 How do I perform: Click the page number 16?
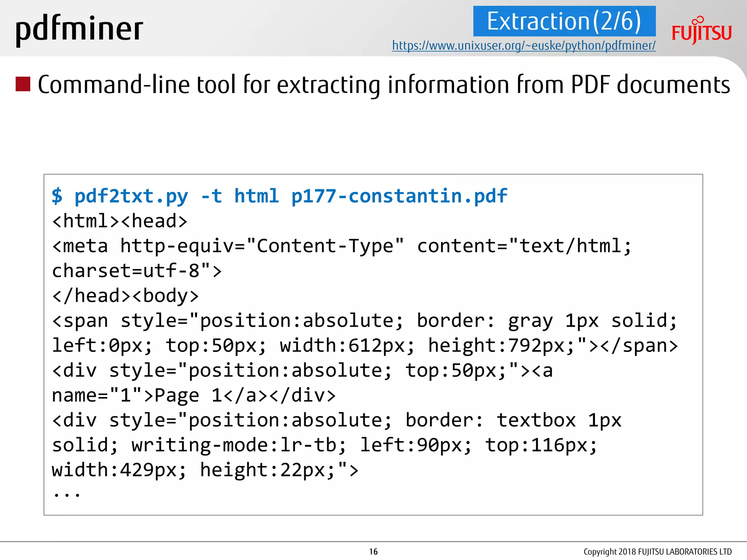pyautogui.click(x=373, y=552)
